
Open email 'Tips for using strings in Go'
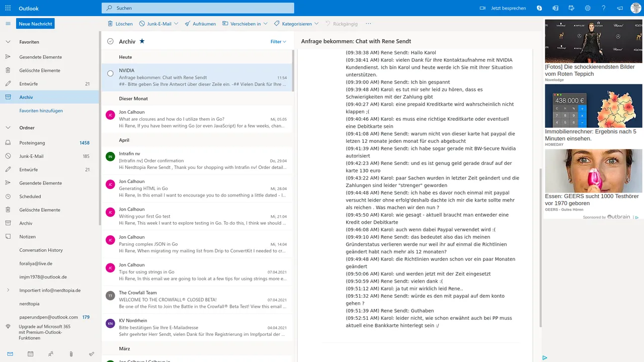(x=197, y=271)
